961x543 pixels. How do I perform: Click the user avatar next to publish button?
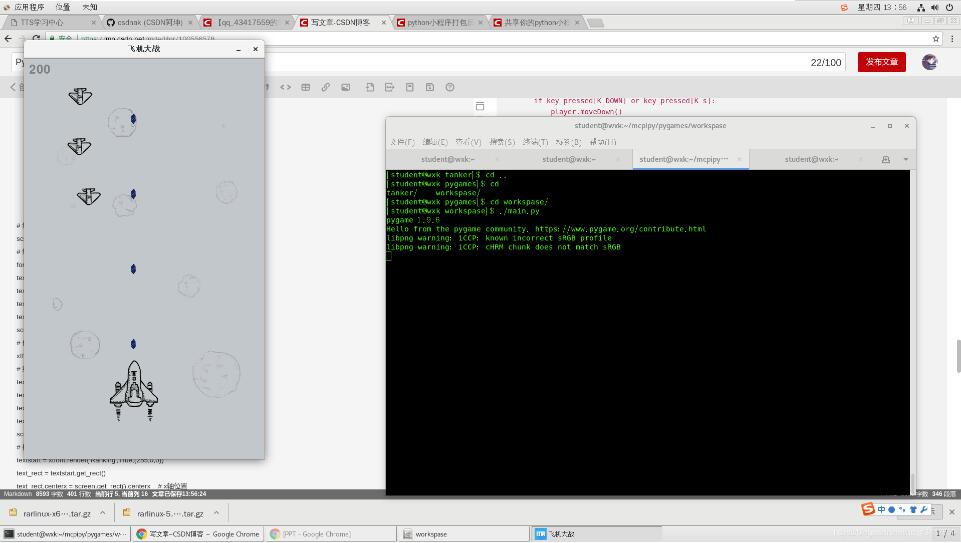coord(929,62)
